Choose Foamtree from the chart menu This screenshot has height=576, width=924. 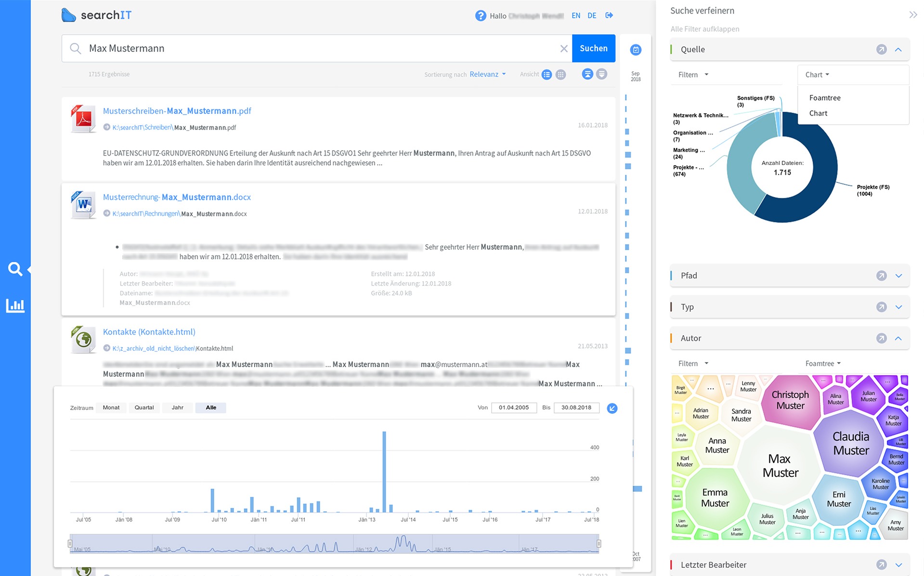(824, 98)
